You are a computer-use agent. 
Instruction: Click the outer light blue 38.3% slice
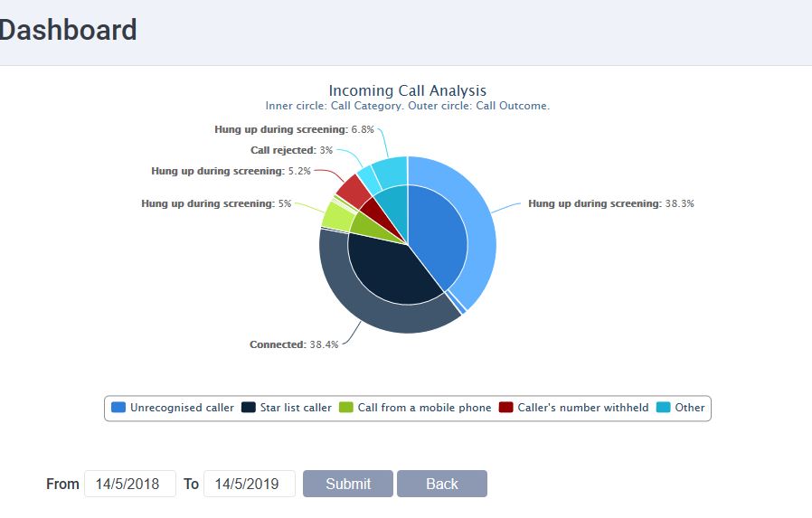(x=479, y=226)
